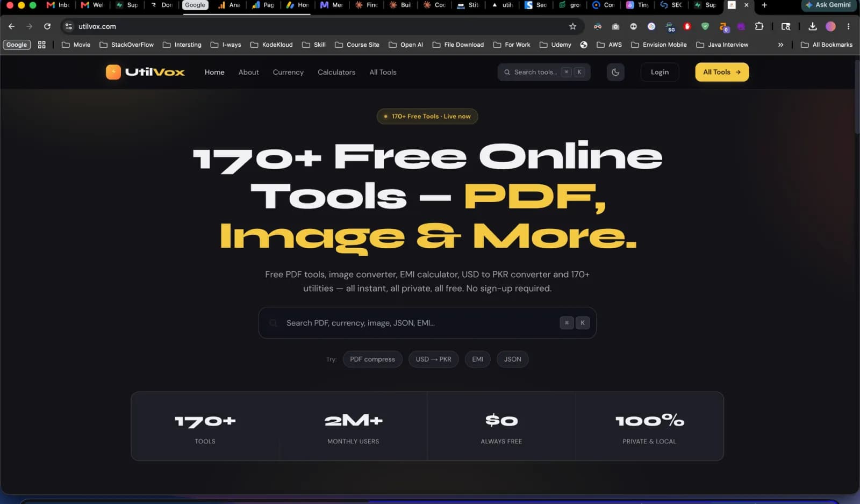860x504 pixels.
Task: Open Home in the UtilVox navigation
Action: (214, 72)
